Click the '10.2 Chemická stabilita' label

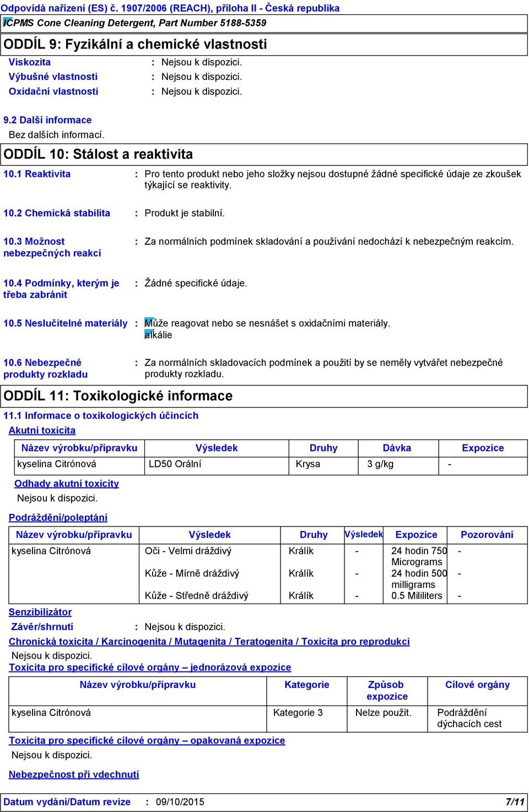pos(57,213)
